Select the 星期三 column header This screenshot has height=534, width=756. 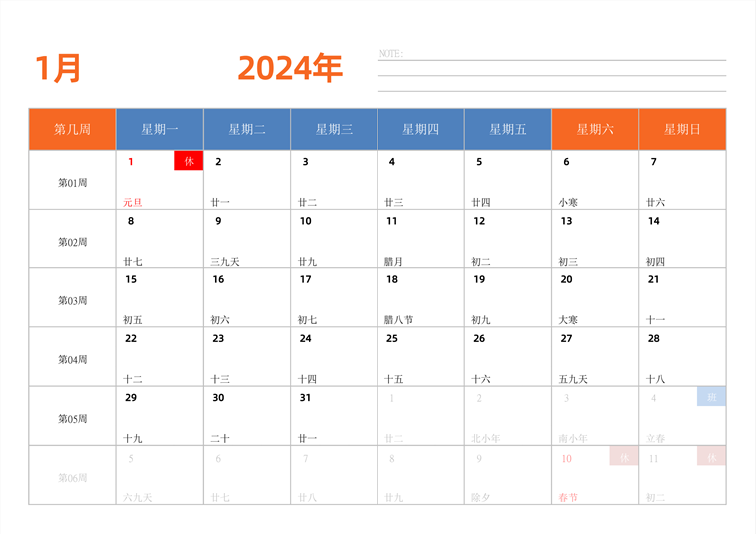[334, 129]
